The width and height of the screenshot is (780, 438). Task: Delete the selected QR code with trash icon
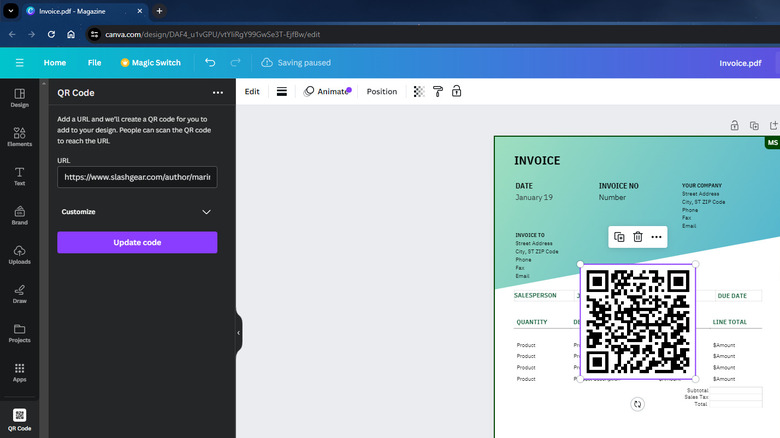tap(638, 237)
